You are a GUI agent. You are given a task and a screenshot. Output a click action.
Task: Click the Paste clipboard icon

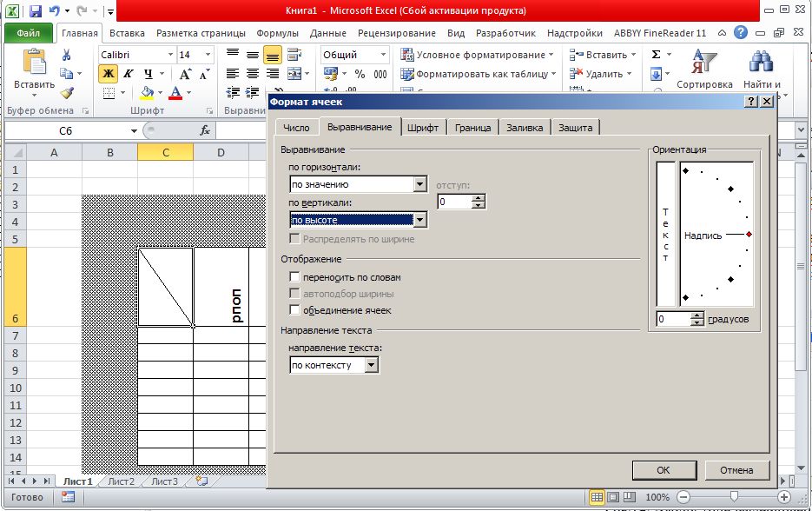(x=34, y=63)
